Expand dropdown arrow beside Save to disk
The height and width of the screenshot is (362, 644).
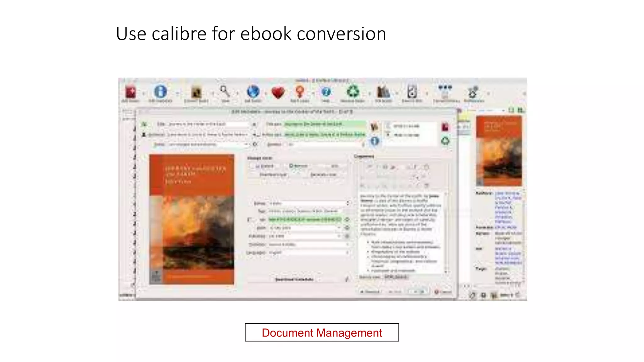point(427,94)
